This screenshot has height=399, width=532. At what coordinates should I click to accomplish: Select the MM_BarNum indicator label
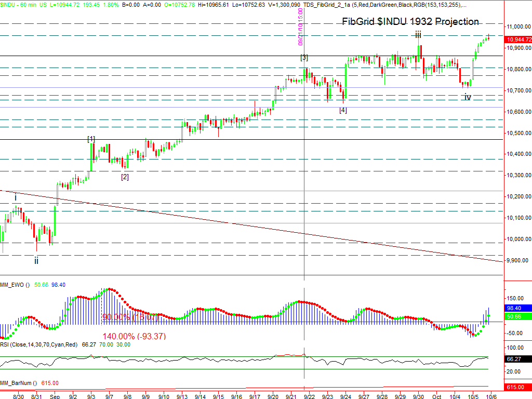(18, 383)
